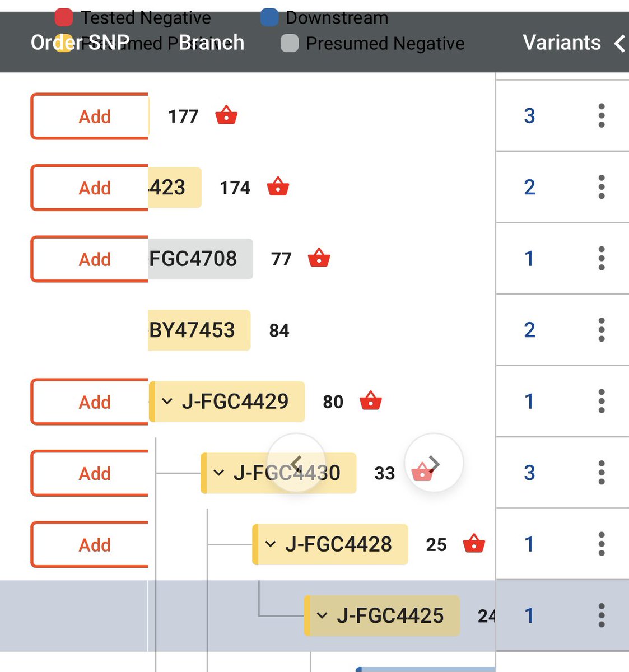
Task: Click variants count 3 in the 177 row
Action: [x=529, y=115]
